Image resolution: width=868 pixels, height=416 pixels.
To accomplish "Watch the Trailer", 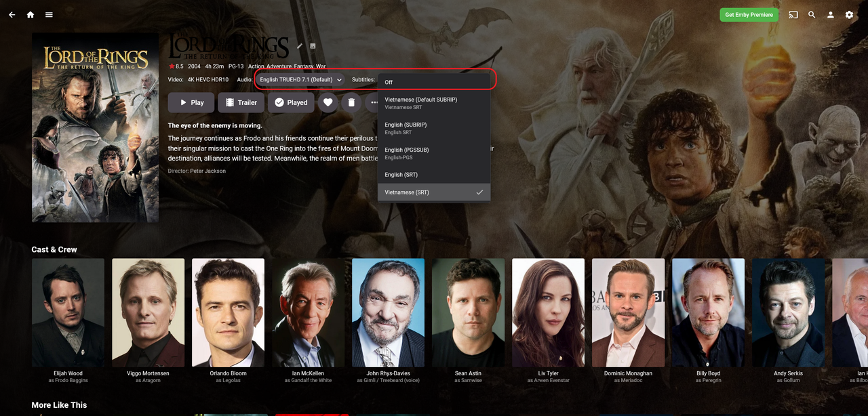I will (x=241, y=102).
